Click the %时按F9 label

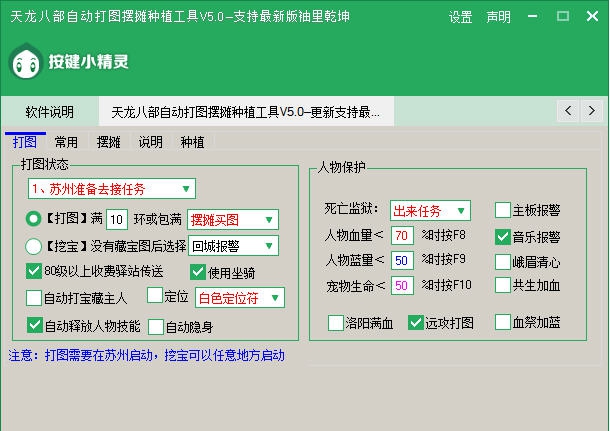click(x=443, y=259)
